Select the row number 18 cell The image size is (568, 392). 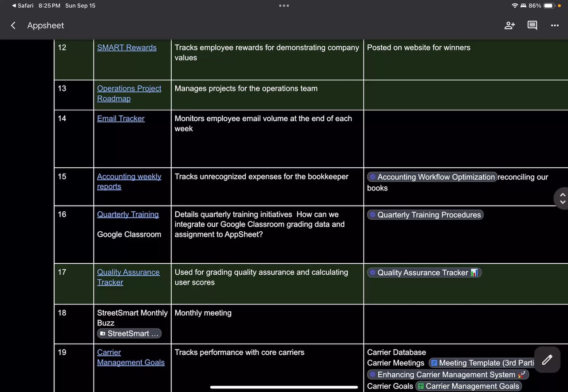click(74, 324)
